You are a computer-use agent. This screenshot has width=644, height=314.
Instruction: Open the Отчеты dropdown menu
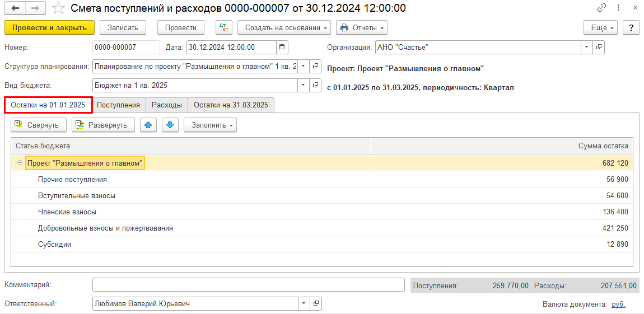[x=362, y=28]
